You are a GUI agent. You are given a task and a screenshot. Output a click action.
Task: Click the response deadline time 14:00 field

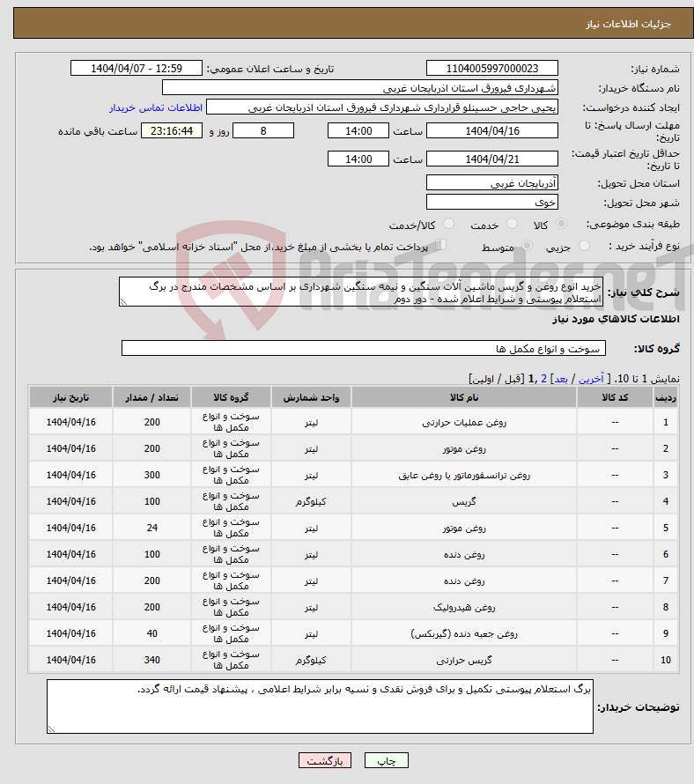click(358, 131)
